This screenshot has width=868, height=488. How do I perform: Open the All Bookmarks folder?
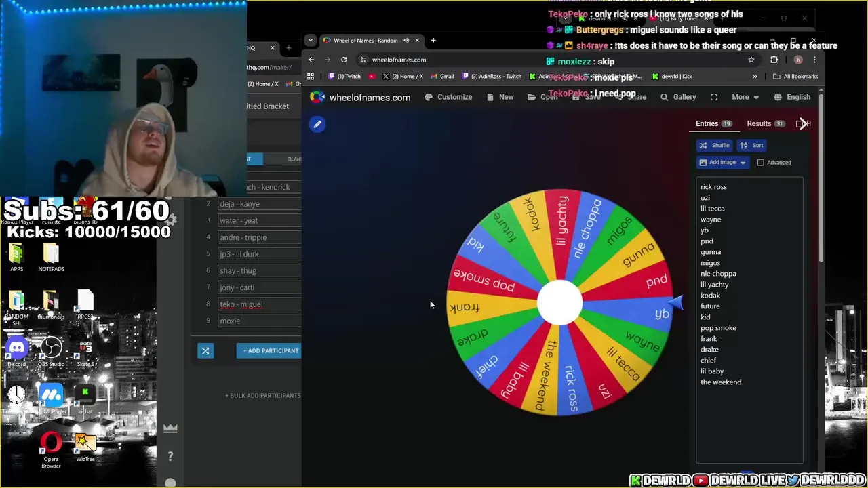[x=795, y=77]
